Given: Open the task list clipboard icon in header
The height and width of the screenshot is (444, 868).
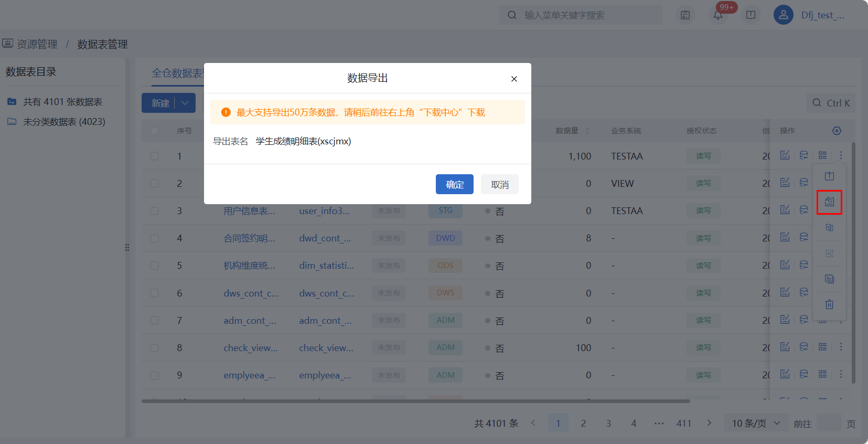Looking at the screenshot, I should point(685,15).
